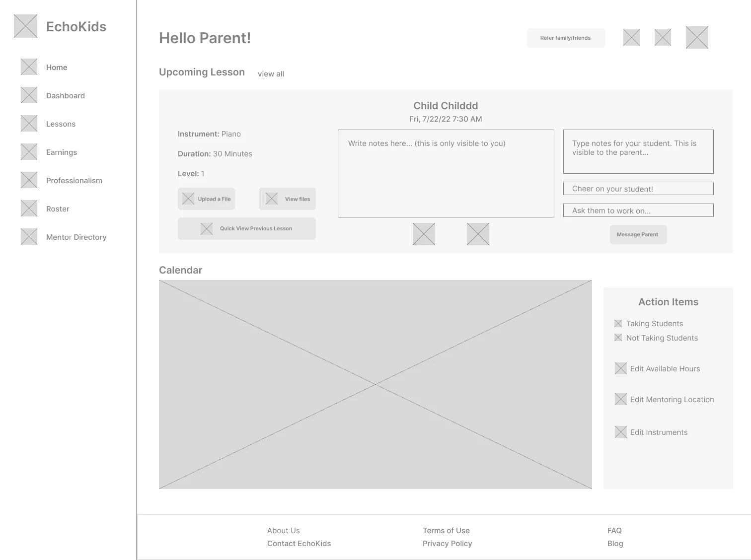The height and width of the screenshot is (560, 751).
Task: Click the icon beside Professionalism
Action: pos(29,180)
